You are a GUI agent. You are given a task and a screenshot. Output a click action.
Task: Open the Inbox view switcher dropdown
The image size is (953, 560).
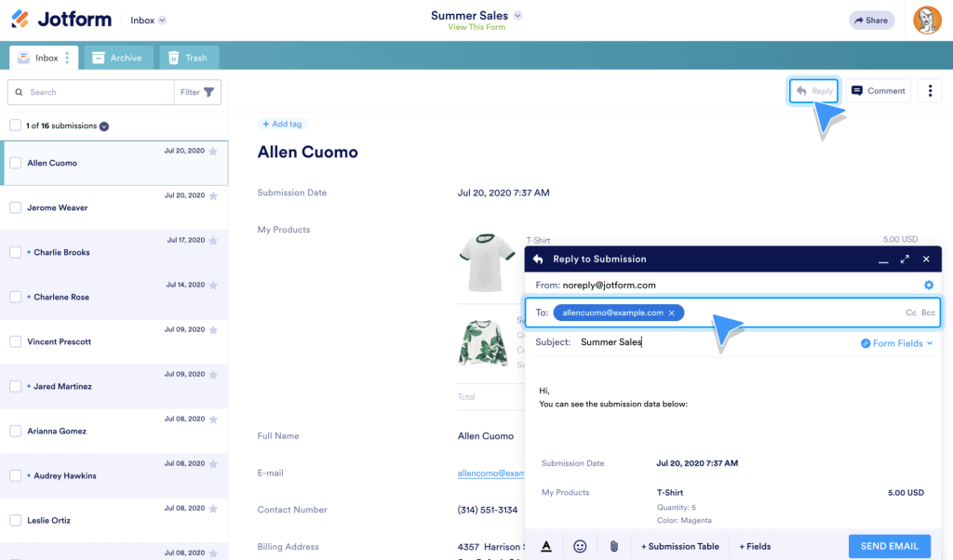point(147,19)
